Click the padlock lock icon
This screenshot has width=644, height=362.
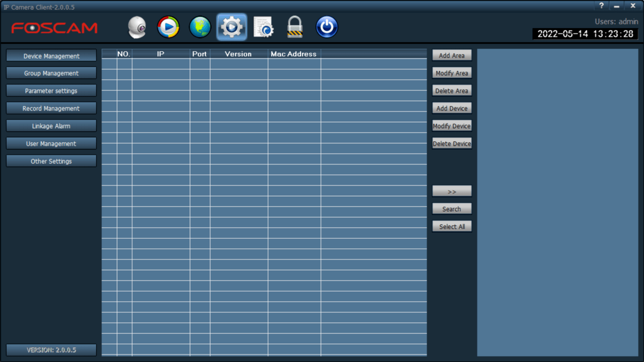coord(295,27)
